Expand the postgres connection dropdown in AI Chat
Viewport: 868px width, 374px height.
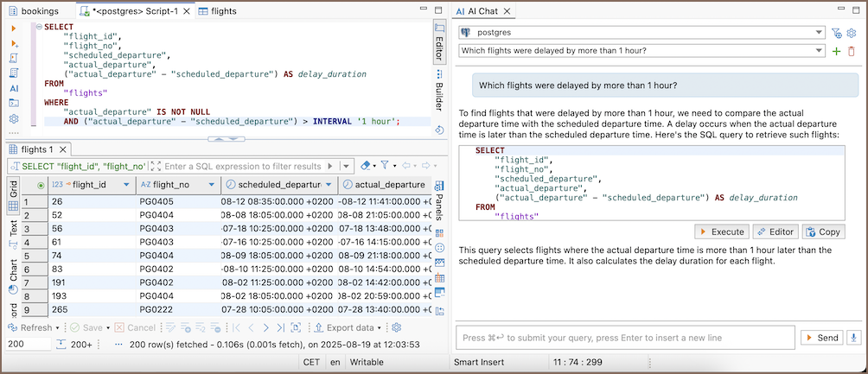818,33
